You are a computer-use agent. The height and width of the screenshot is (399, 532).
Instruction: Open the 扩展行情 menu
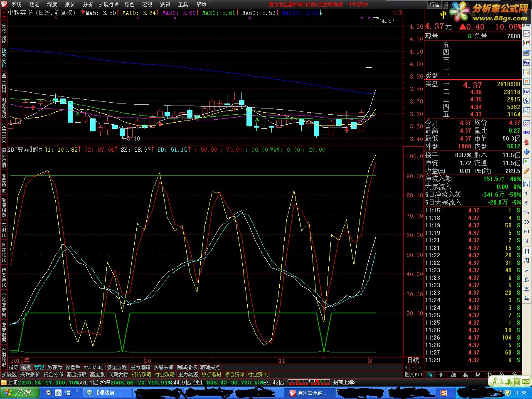pos(109,4)
